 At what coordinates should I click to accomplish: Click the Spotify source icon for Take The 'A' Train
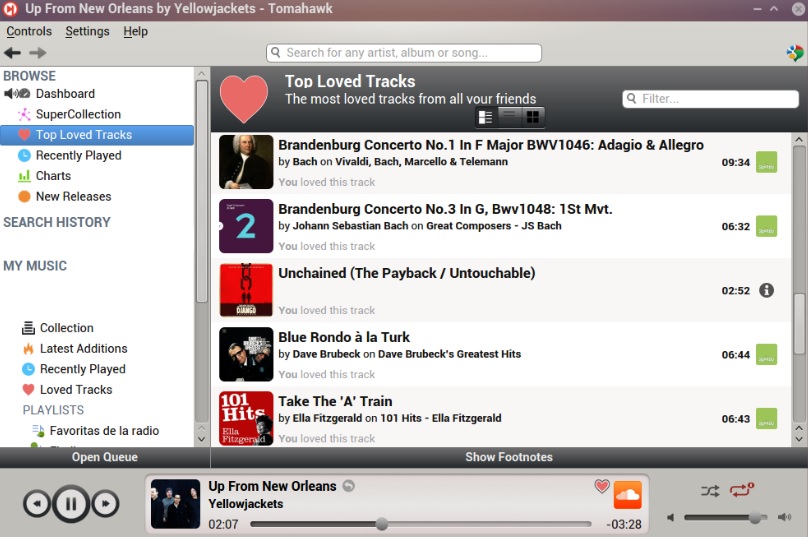coord(766,418)
